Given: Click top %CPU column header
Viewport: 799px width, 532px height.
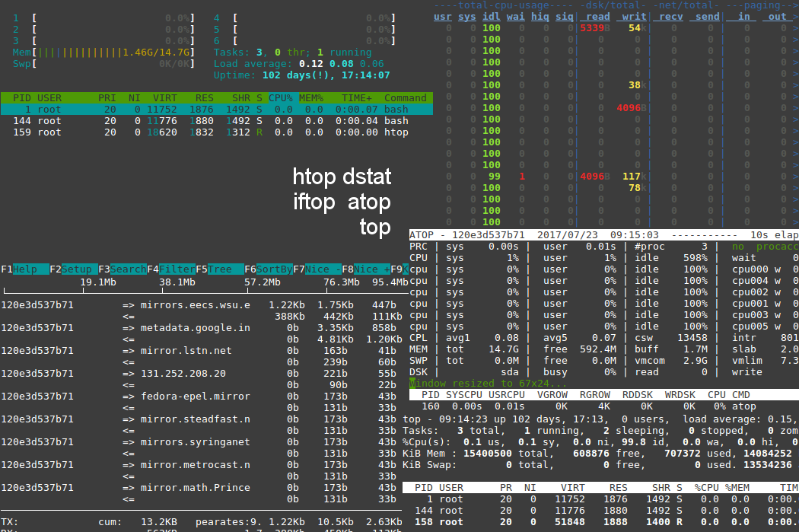Looking at the screenshot, I should pos(706,488).
